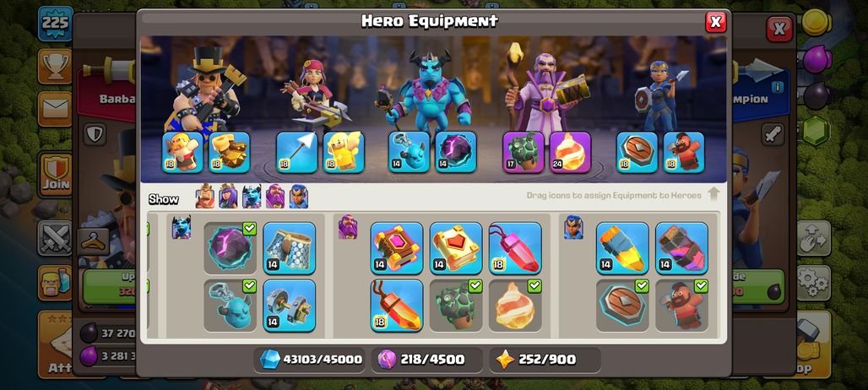Pick the Eternal Tome book at level 14
This screenshot has width=868, height=390.
(x=397, y=248)
